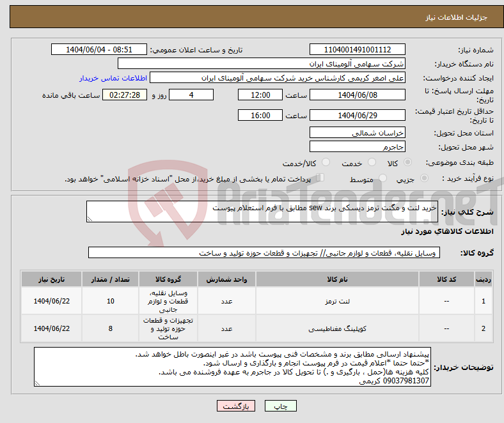Image resolution: width=504 pixels, height=423 pixels.
Task: Click the نام کالا column header
Action: (x=337, y=279)
